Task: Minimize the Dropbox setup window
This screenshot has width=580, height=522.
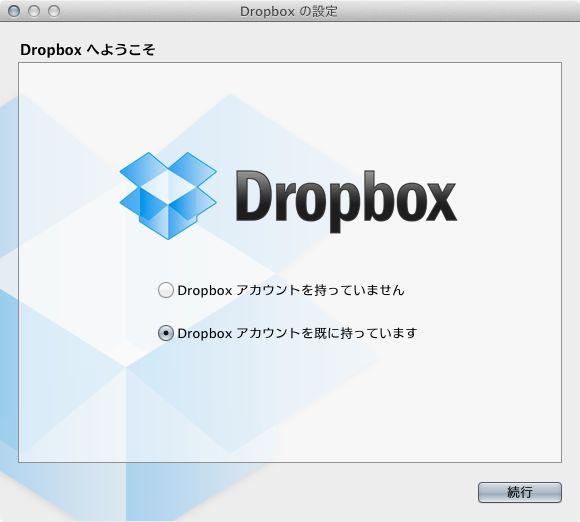Action: point(34,11)
